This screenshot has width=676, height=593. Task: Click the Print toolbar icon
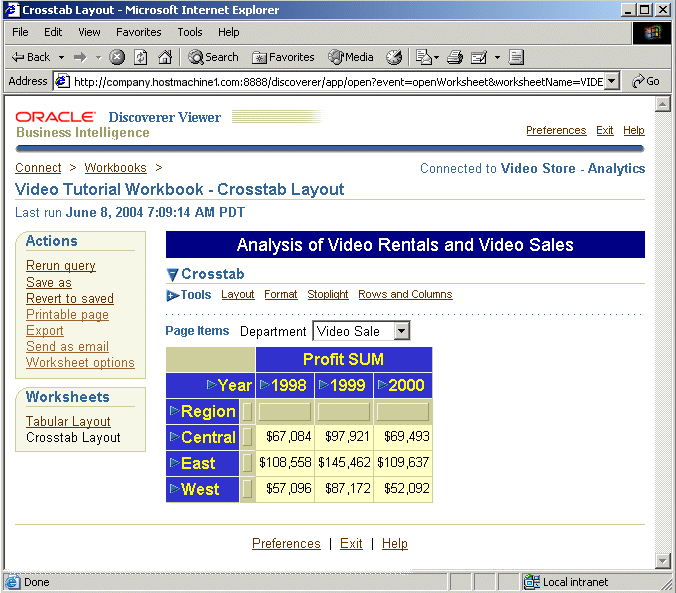(454, 57)
